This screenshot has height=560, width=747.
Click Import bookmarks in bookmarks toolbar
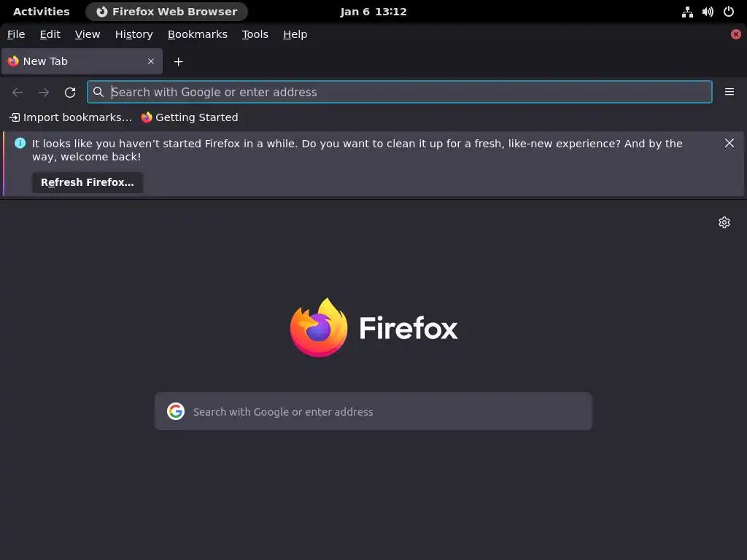71,117
